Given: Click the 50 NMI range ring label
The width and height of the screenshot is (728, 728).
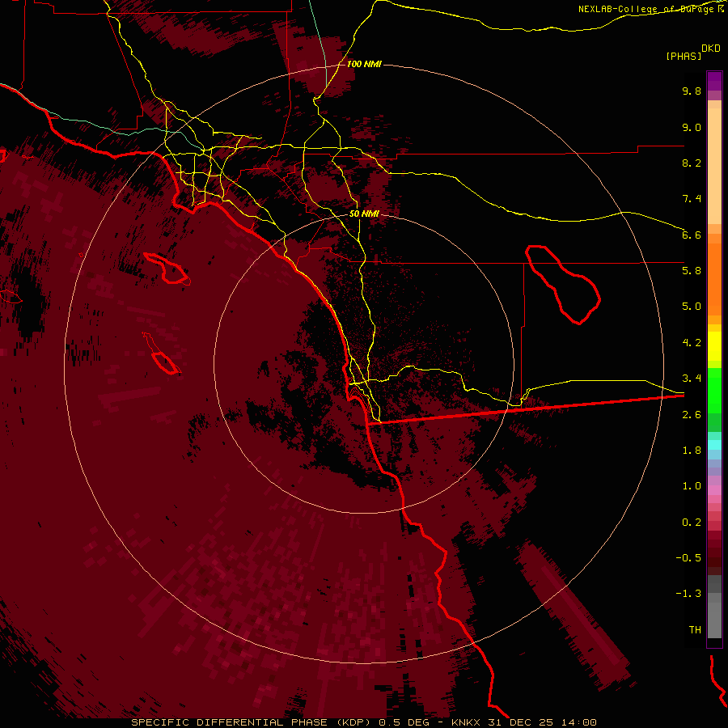Looking at the screenshot, I should (364, 214).
